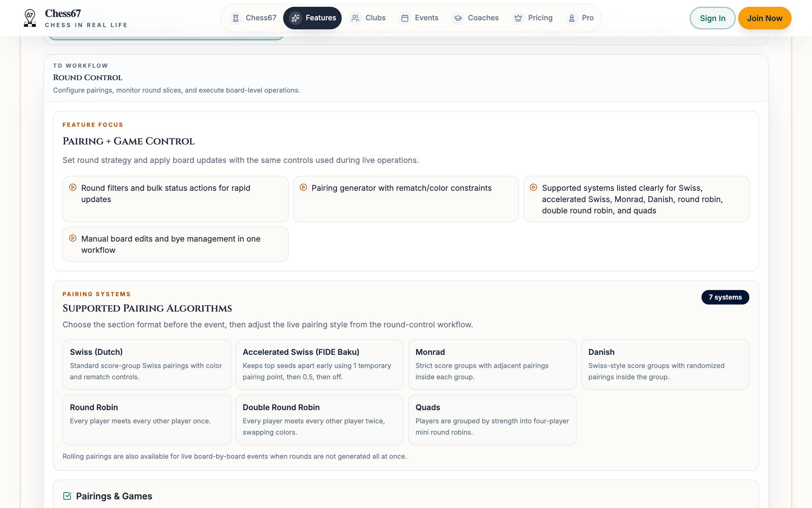Screen dimensions: 812x508
Task: Select the Swiss (Dutch) card
Action: point(147,364)
